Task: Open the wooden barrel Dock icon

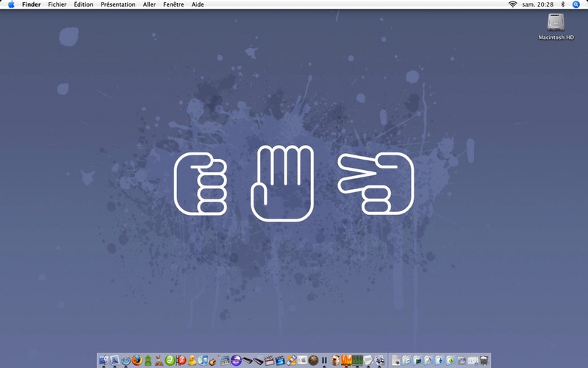Action: point(336,361)
